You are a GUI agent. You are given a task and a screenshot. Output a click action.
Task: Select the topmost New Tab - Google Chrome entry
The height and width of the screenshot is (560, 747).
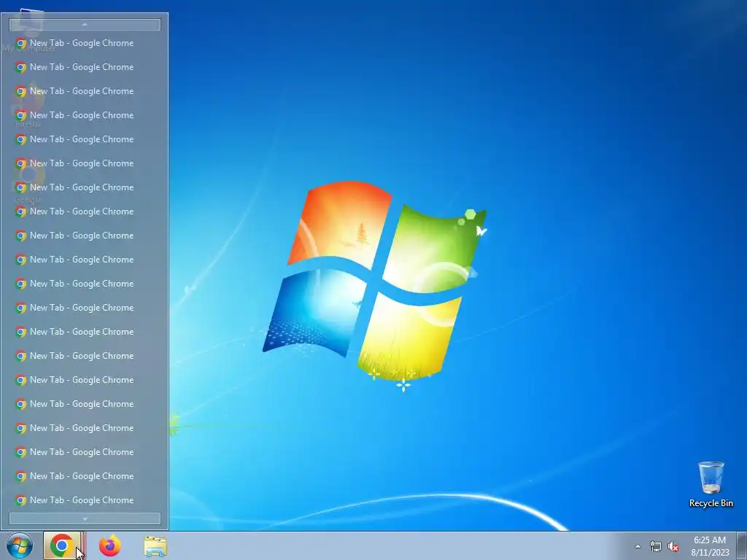tap(85, 43)
